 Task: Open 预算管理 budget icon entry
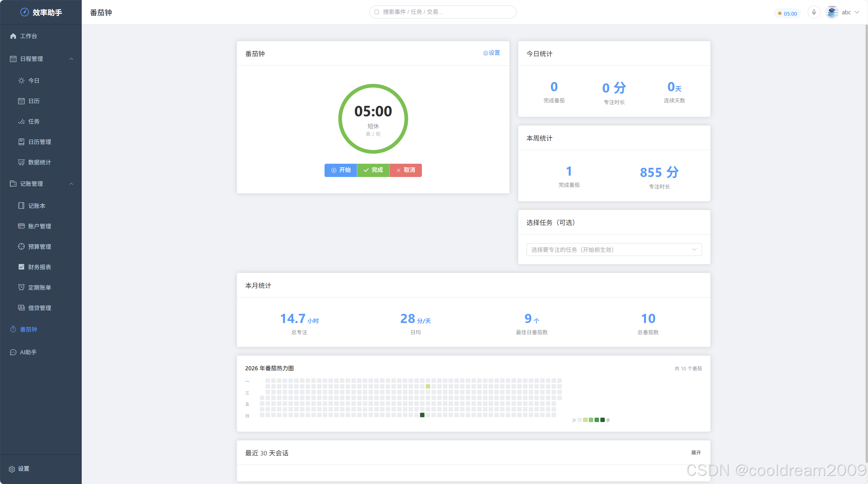(x=21, y=246)
